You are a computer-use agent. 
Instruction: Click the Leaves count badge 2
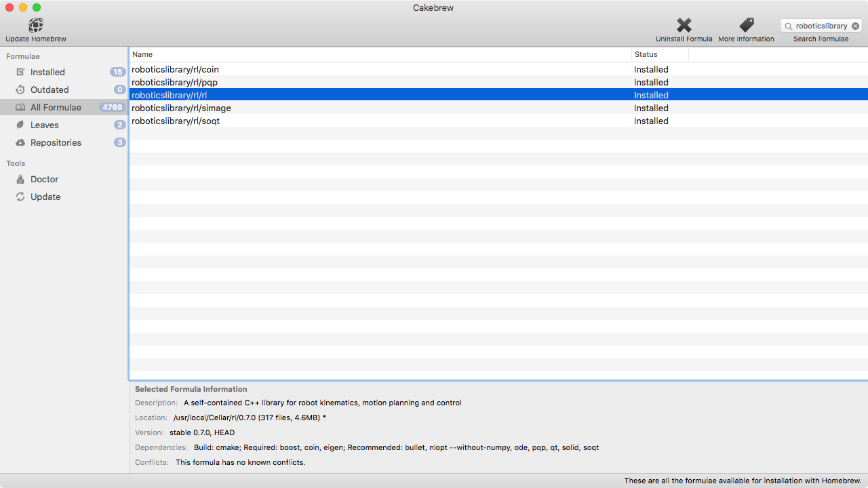pos(120,125)
